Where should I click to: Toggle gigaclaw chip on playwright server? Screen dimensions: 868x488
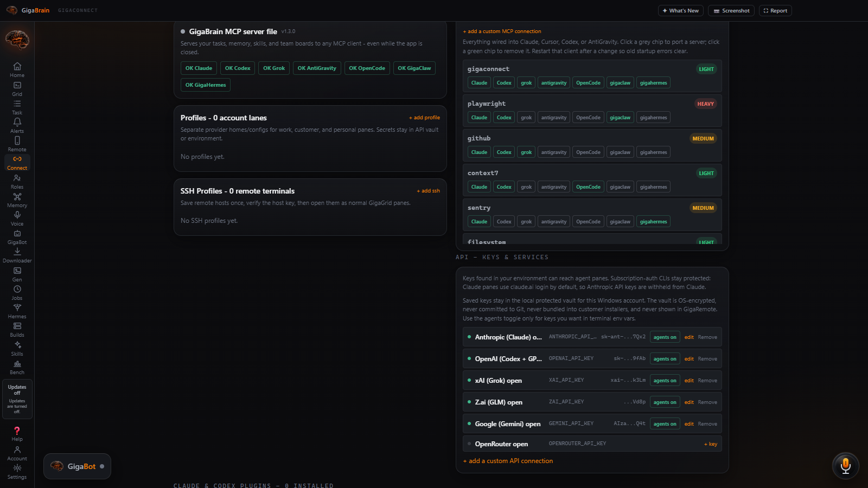620,118
